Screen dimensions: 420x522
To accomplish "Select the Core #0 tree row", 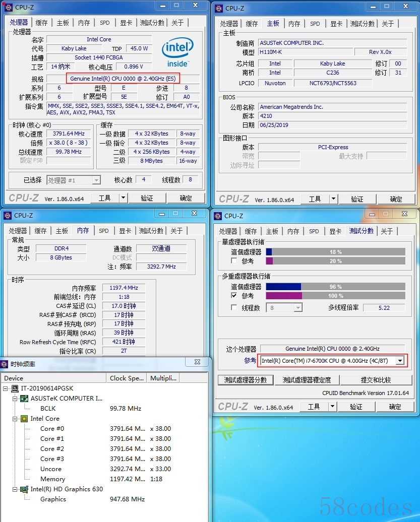I will (52, 428).
